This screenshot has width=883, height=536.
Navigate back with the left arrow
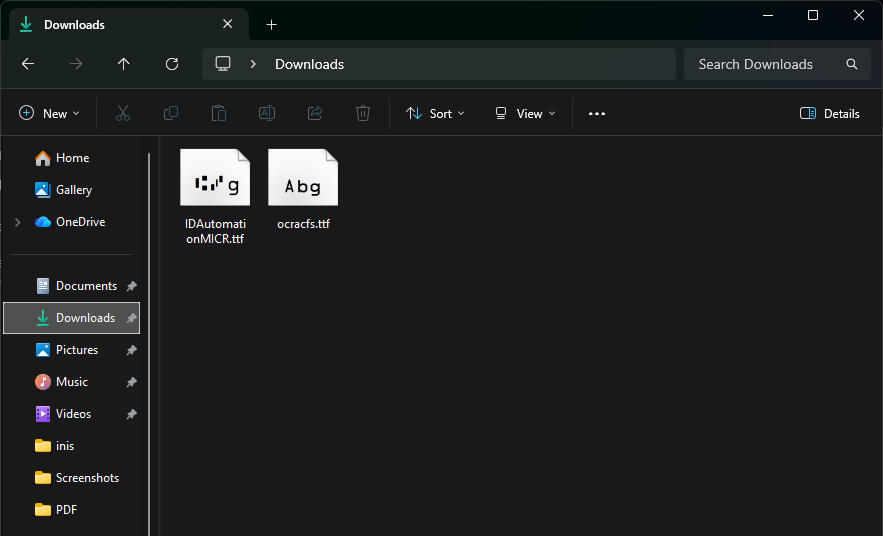click(28, 64)
